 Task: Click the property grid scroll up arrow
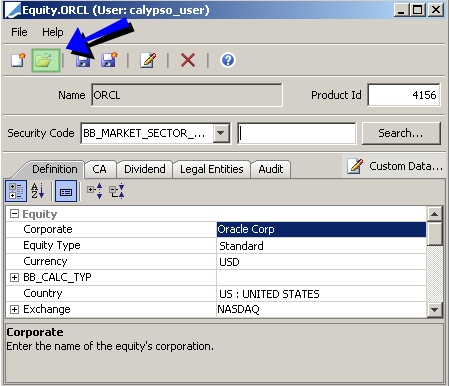pos(434,214)
